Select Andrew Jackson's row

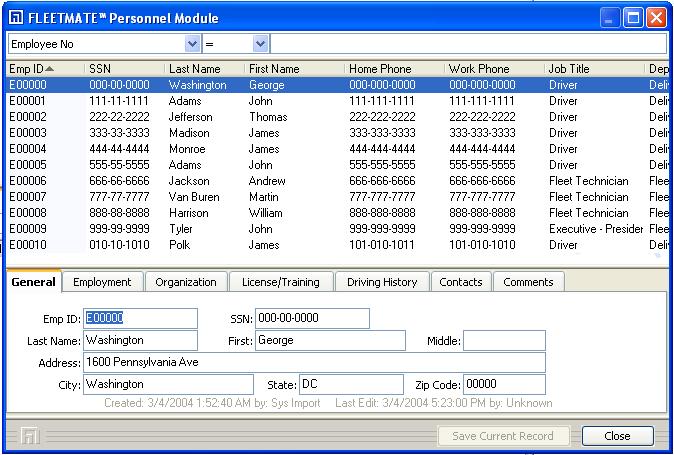pos(337,181)
